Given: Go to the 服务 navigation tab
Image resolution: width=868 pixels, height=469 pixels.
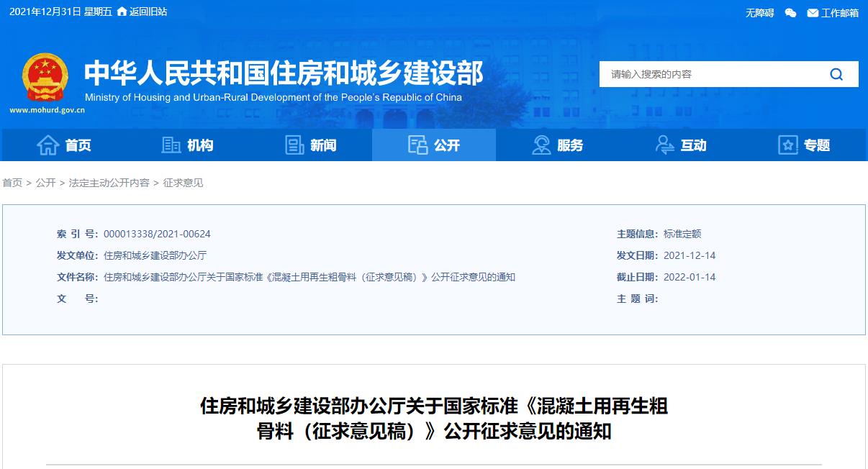Looking at the screenshot, I should click(558, 145).
